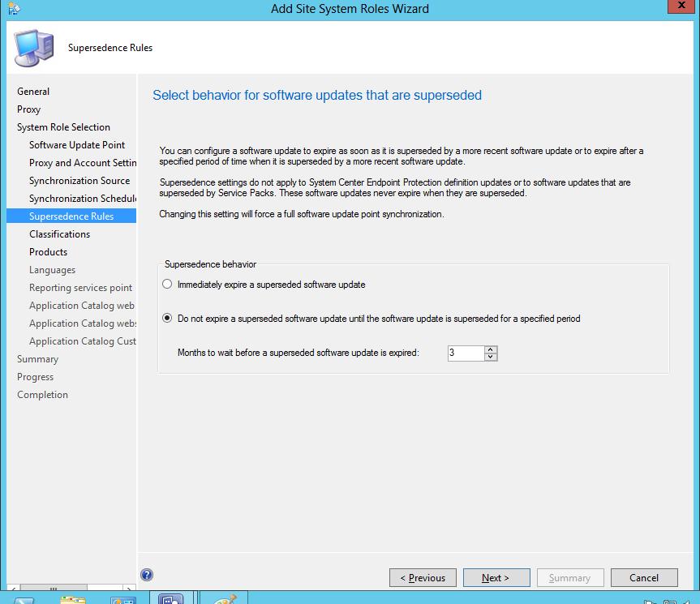Click Summary in the wizard sidebar
The height and width of the screenshot is (604, 700).
pos(37,359)
